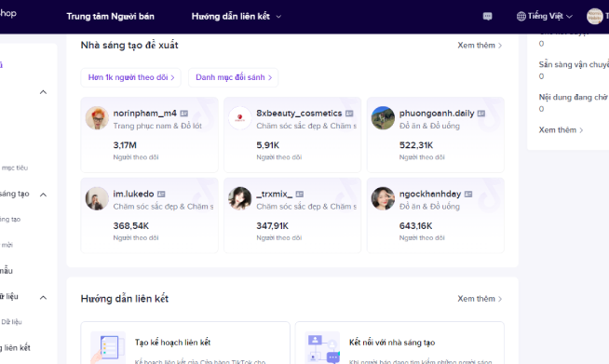Screen dimensions: 609x364
Task: Open the profile card icon beside norinpham_m4
Action: coord(184,114)
